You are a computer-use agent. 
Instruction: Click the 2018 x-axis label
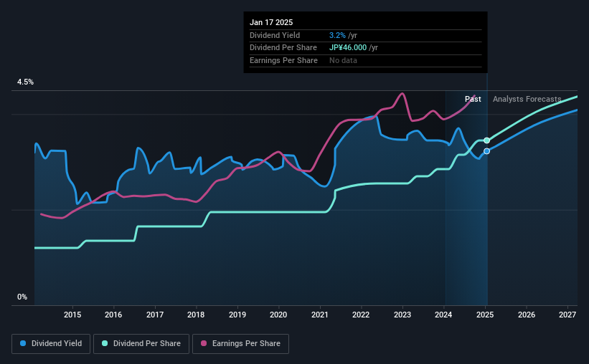coord(196,315)
